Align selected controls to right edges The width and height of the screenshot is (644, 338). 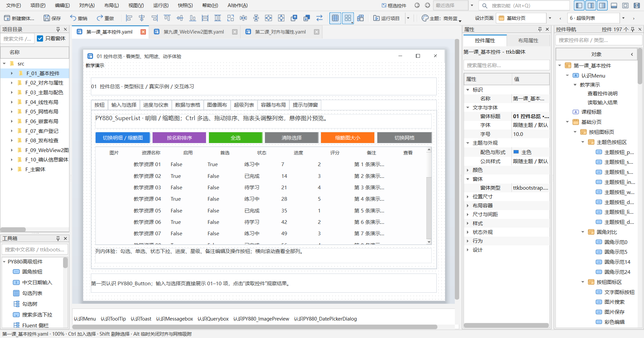pyautogui.click(x=155, y=18)
